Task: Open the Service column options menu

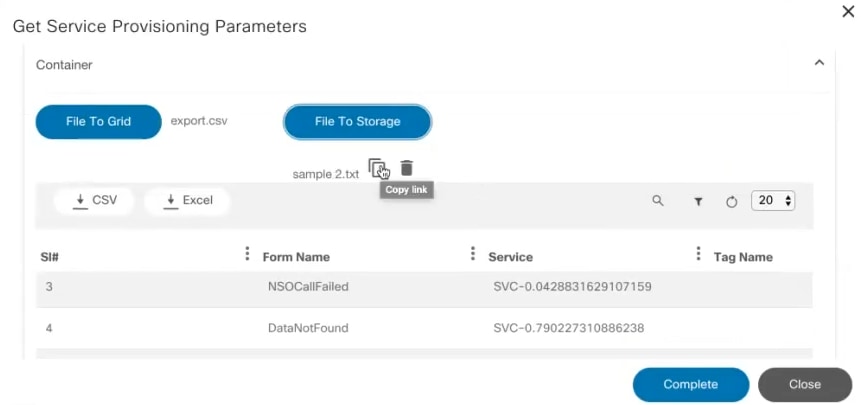Action: pyautogui.click(x=698, y=255)
